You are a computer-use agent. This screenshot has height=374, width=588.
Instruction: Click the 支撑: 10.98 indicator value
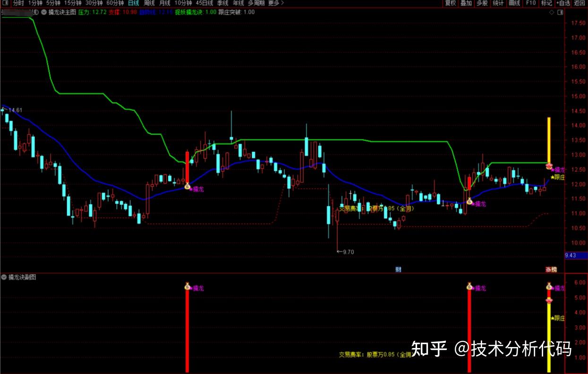123,12
